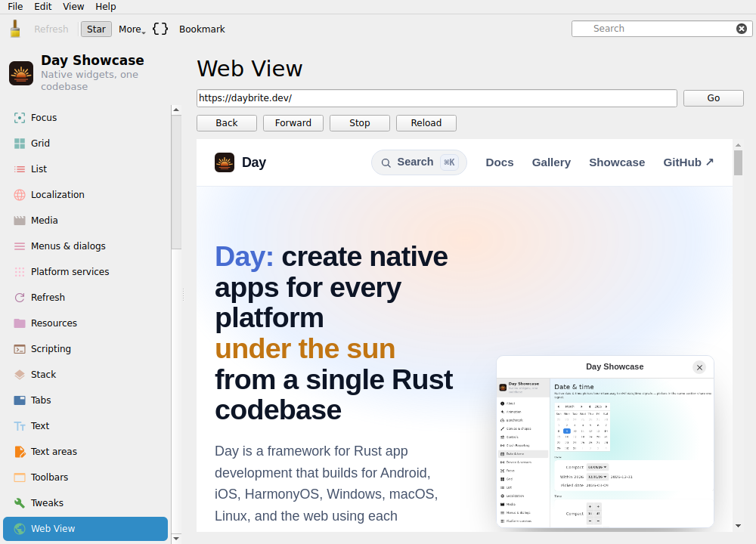Open the Edit menu
The height and width of the screenshot is (544, 756).
click(x=43, y=6)
